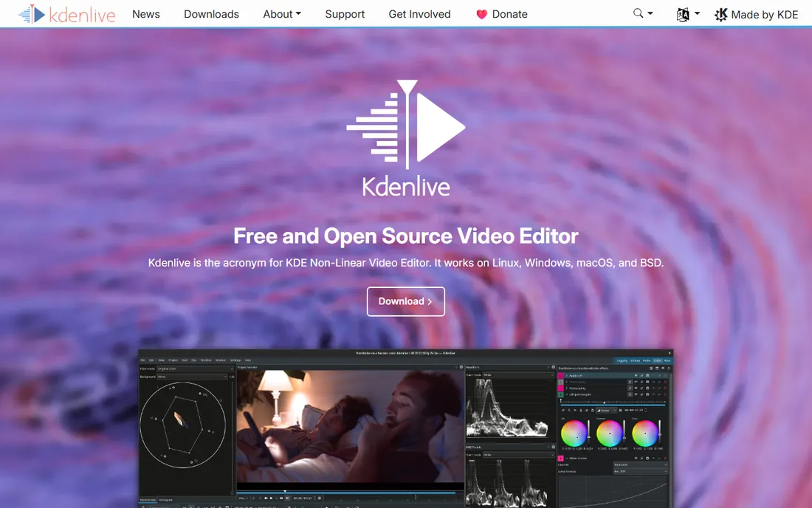
Task: Click the large white Kdenlive hero logo
Action: [406, 138]
